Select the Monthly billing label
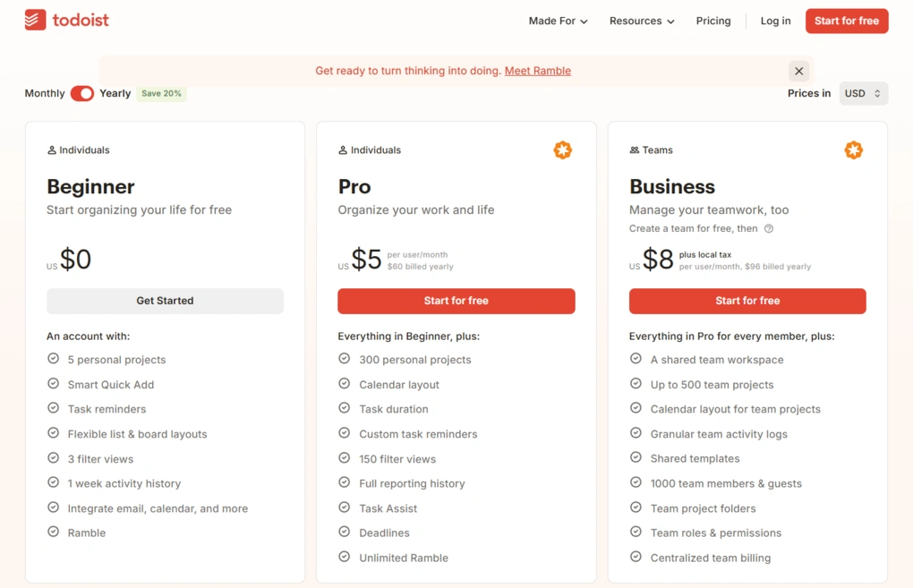The height and width of the screenshot is (588, 913). (x=45, y=93)
